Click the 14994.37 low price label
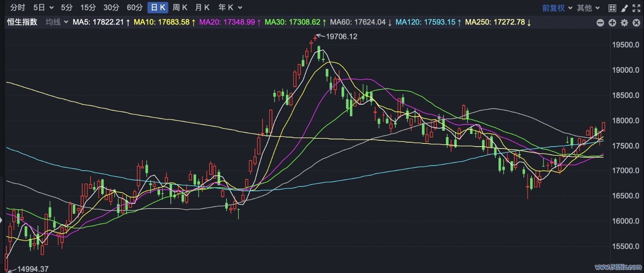Image resolution: width=644 pixels, height=273 pixels. pos(33,269)
